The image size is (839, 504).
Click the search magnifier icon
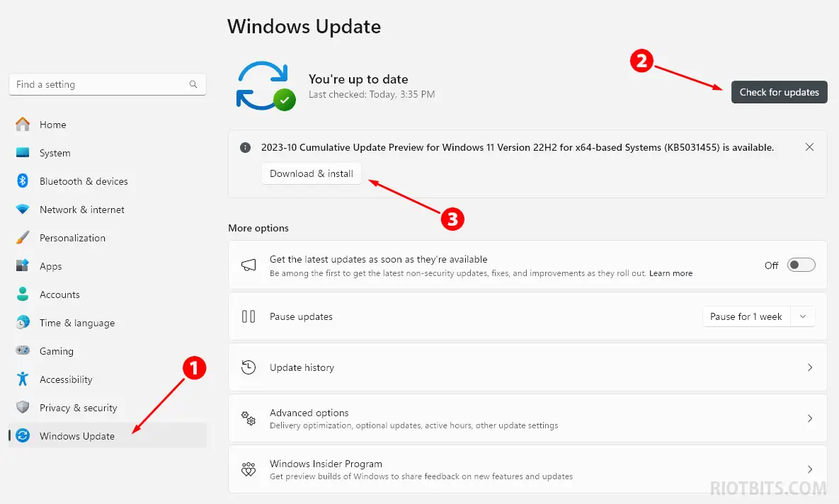193,84
